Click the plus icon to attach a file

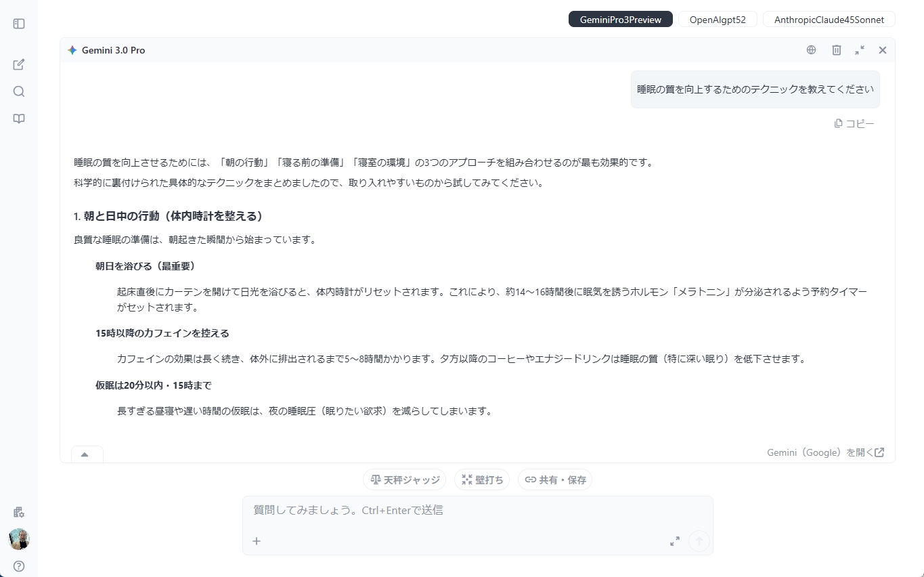click(x=256, y=541)
